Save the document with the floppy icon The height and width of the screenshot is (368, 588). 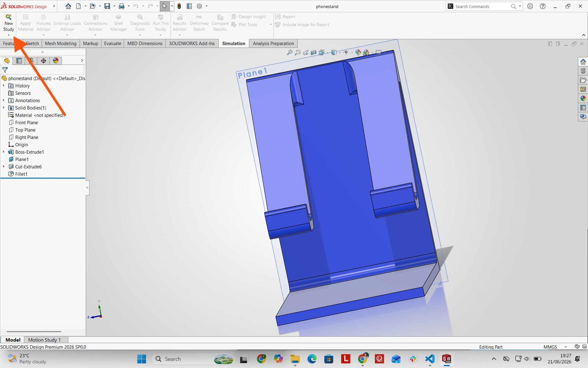(107, 6)
